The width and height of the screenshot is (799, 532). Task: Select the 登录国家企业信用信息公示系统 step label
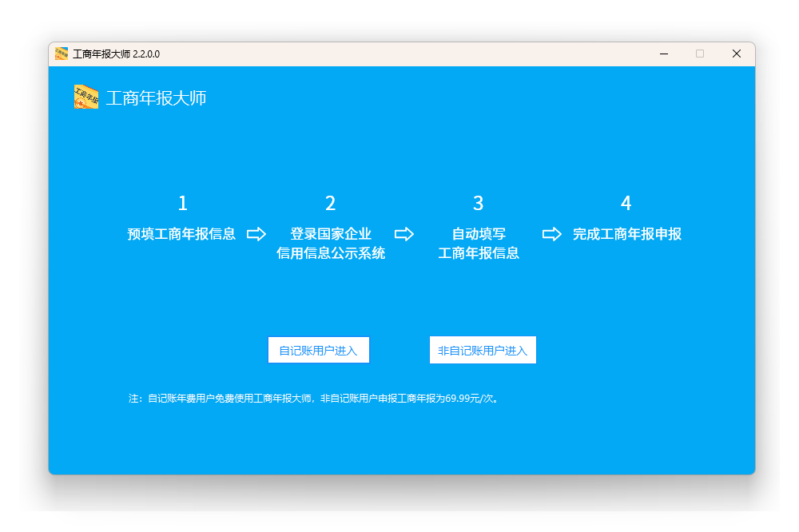331,244
